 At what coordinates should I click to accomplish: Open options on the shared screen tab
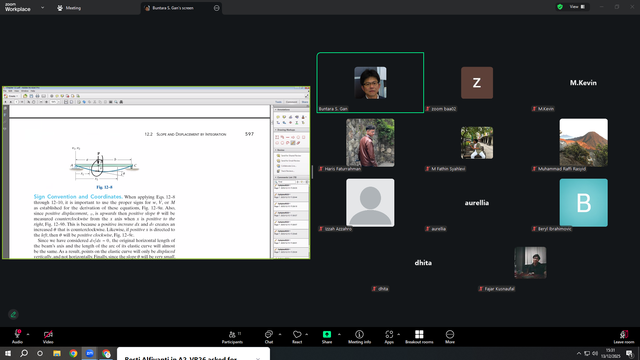[217, 8]
